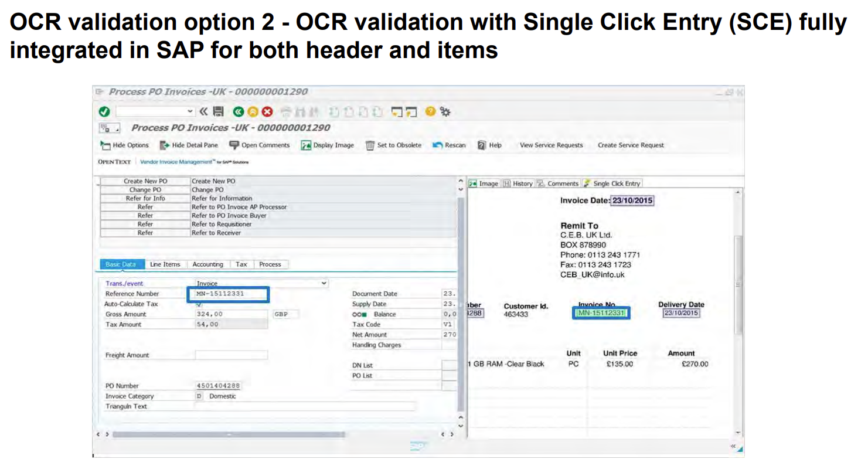868x459 pixels.
Task: Click the GBP currency field
Action: [x=285, y=314]
